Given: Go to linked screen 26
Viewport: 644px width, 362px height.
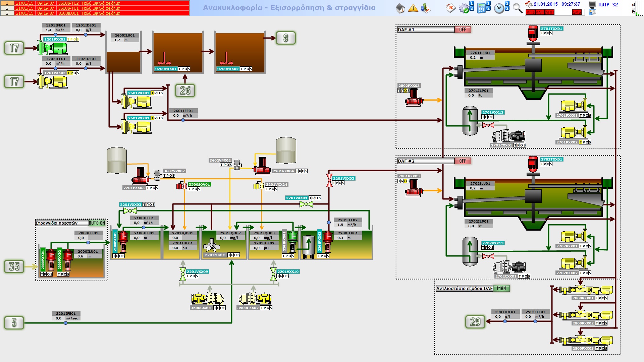Looking at the screenshot, I should coord(185,90).
